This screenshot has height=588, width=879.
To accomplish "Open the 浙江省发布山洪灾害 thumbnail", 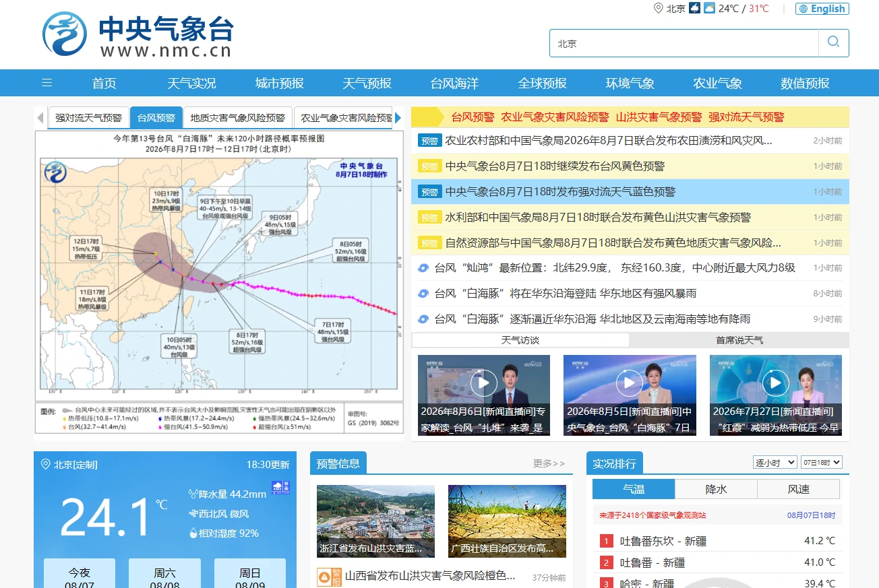I will coord(376,521).
